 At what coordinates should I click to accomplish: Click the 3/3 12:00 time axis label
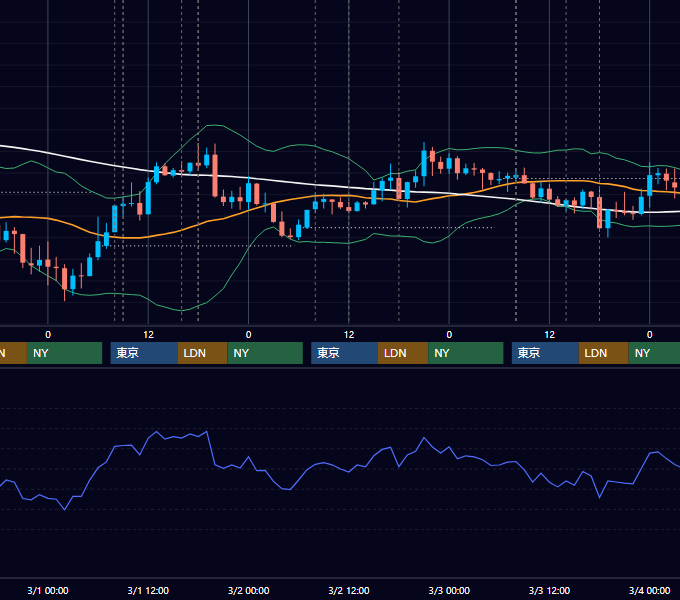pyautogui.click(x=549, y=590)
